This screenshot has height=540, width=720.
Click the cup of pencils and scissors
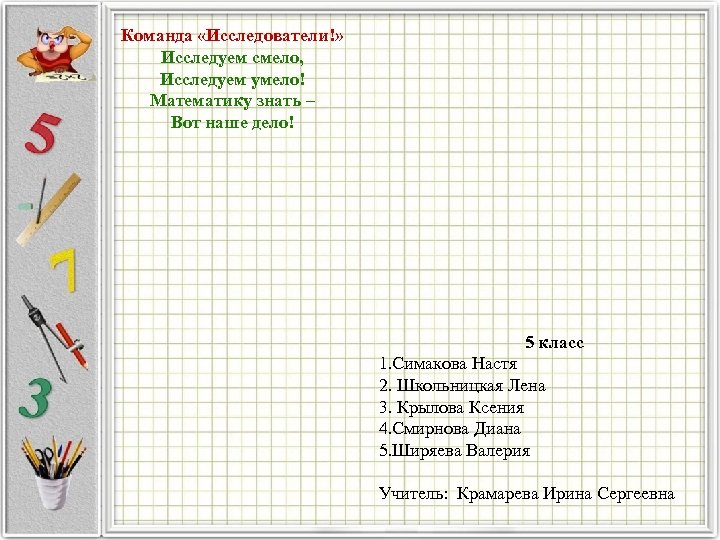tap(53, 473)
